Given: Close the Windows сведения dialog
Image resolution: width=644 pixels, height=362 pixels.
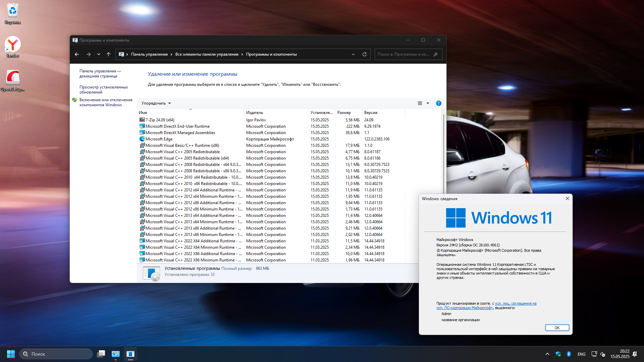Looking at the screenshot, I should coord(568,198).
